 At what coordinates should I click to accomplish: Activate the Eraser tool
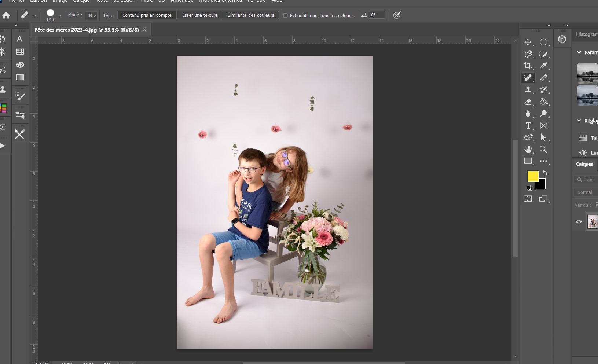[528, 102]
